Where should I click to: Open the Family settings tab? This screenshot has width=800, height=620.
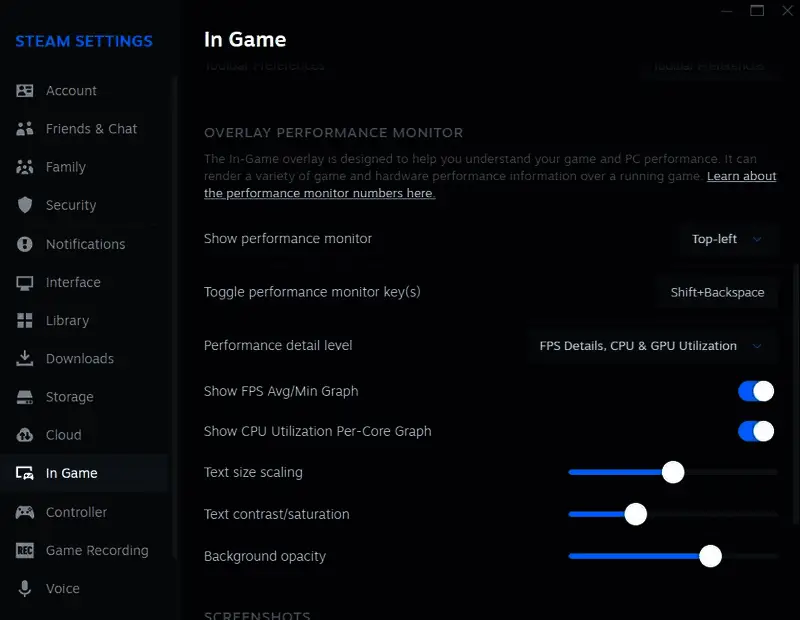[66, 167]
